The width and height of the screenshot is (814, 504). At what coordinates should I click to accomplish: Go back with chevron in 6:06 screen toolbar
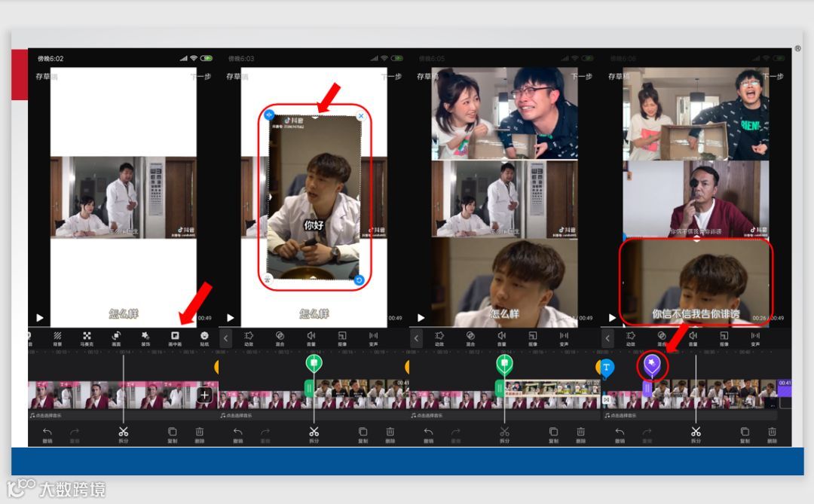pyautogui.click(x=607, y=339)
